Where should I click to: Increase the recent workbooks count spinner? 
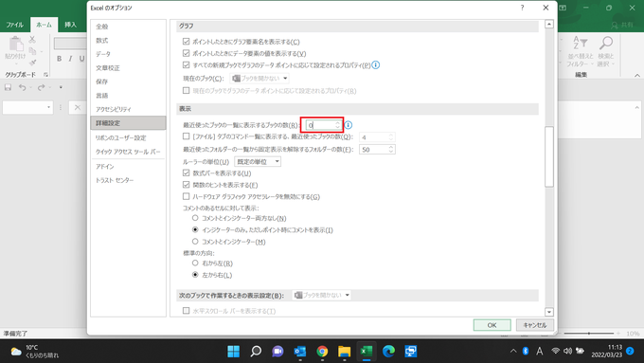coord(337,122)
